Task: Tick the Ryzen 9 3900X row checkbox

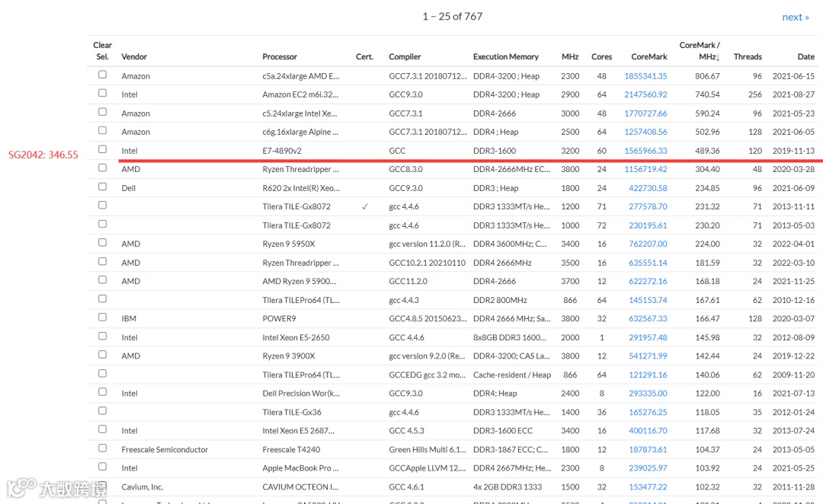Action: pos(102,354)
